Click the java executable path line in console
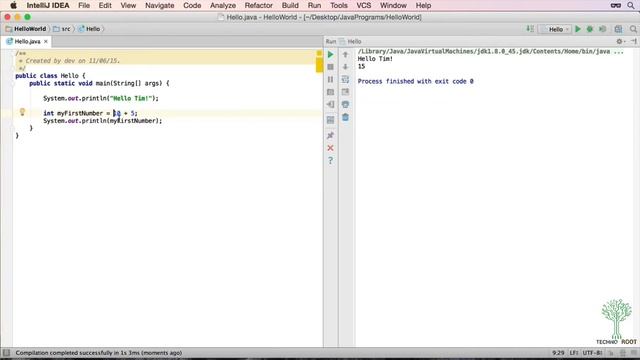Viewport: 640px width, 360px height. coord(491,51)
